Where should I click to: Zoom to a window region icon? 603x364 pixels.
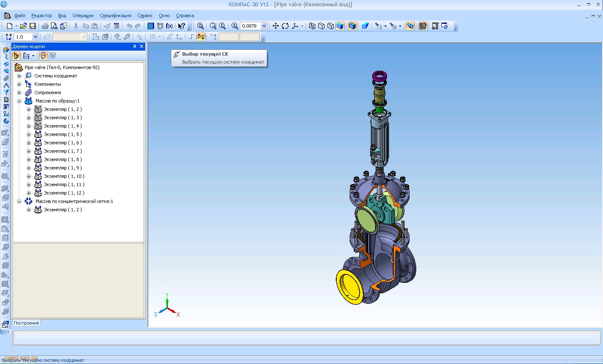coord(213,26)
